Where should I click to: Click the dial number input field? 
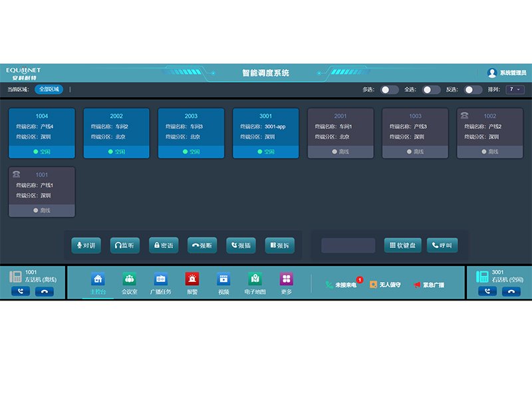[348, 245]
